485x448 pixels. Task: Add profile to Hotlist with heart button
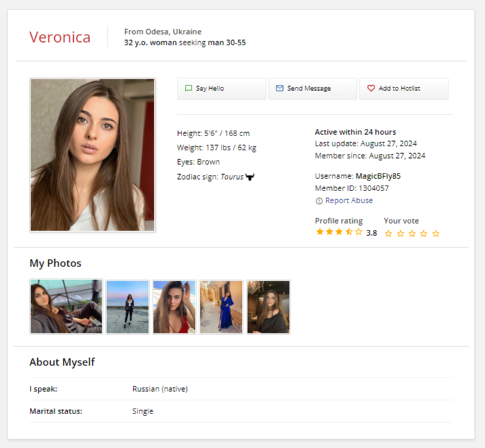404,89
